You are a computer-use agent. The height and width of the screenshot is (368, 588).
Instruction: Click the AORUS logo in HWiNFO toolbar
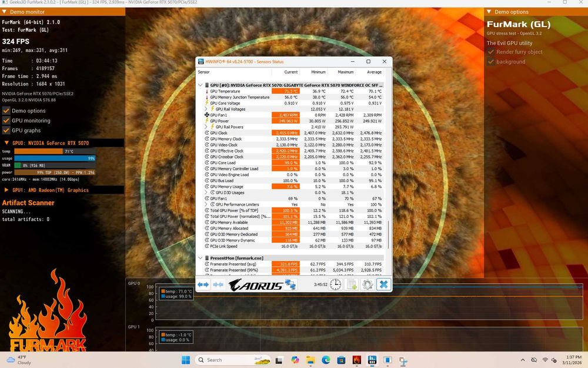pyautogui.click(x=256, y=286)
